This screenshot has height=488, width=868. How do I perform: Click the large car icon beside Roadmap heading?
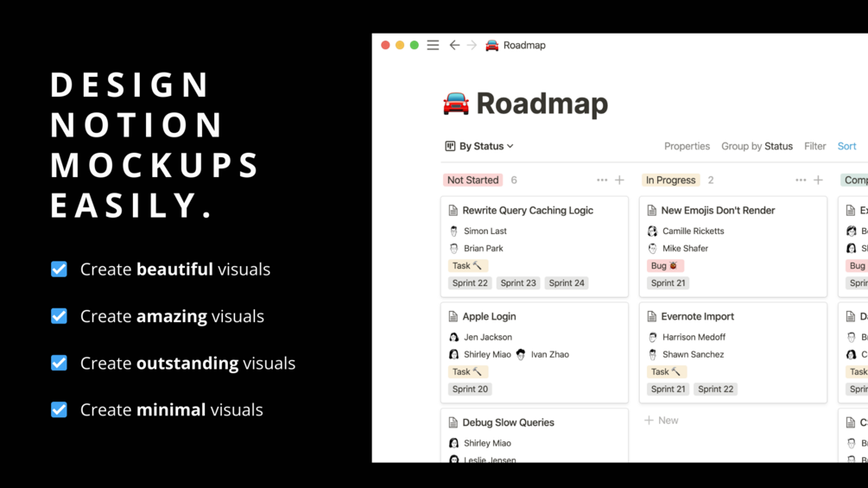coord(456,104)
